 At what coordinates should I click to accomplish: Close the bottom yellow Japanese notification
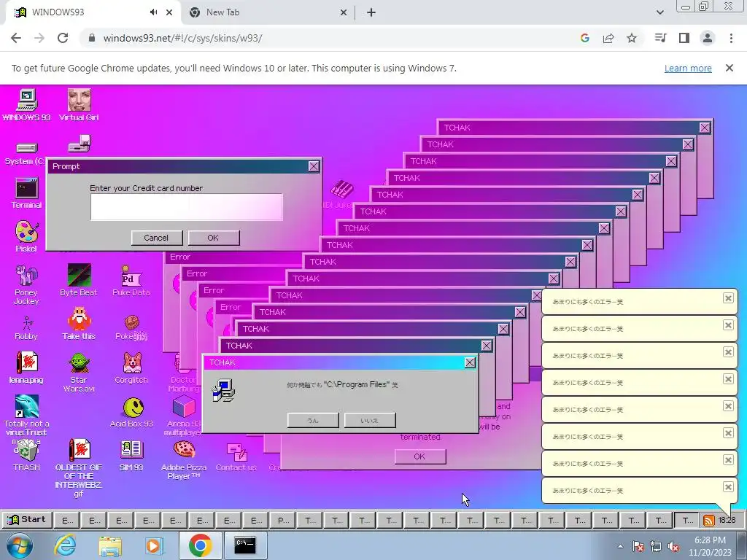(728, 486)
